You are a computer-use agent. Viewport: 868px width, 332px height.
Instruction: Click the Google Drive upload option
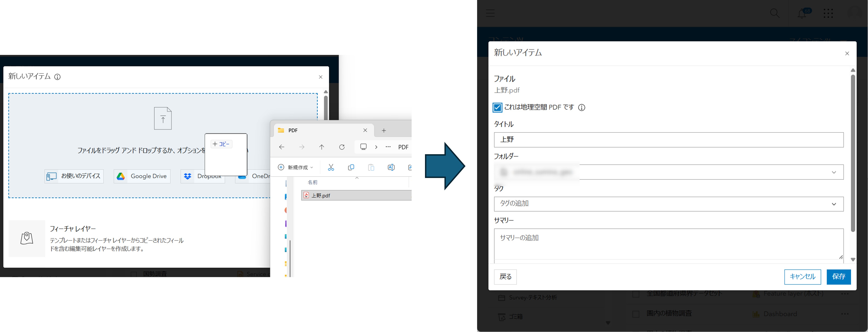point(142,176)
